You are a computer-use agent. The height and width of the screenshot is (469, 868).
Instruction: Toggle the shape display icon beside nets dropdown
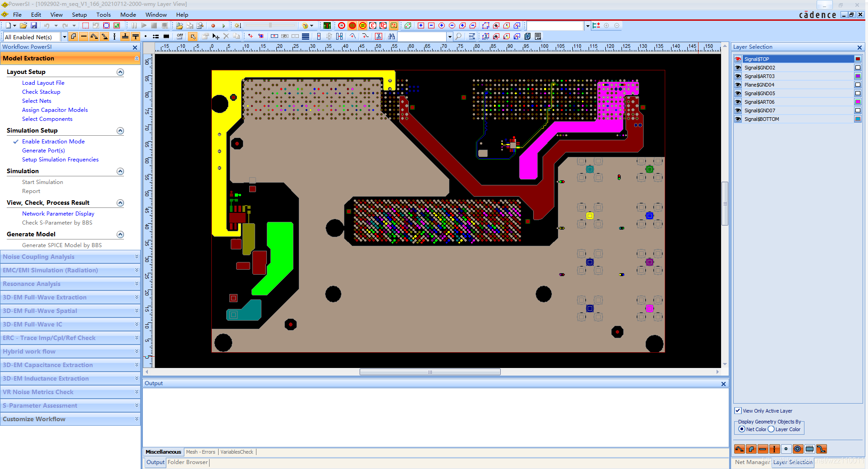tap(73, 37)
